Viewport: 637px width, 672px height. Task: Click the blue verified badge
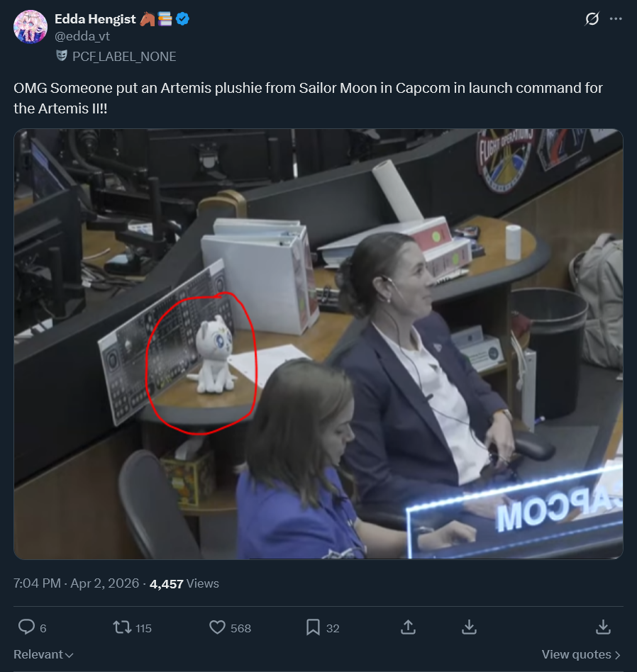[183, 19]
